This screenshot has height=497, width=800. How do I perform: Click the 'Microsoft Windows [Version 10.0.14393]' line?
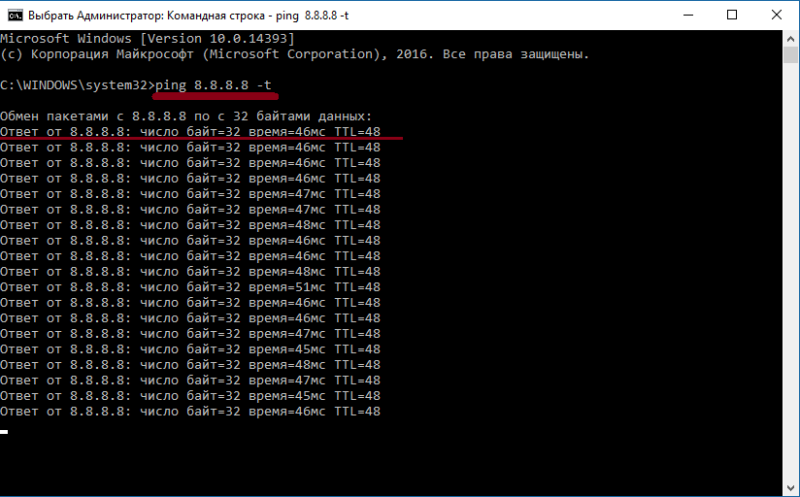pos(147,38)
